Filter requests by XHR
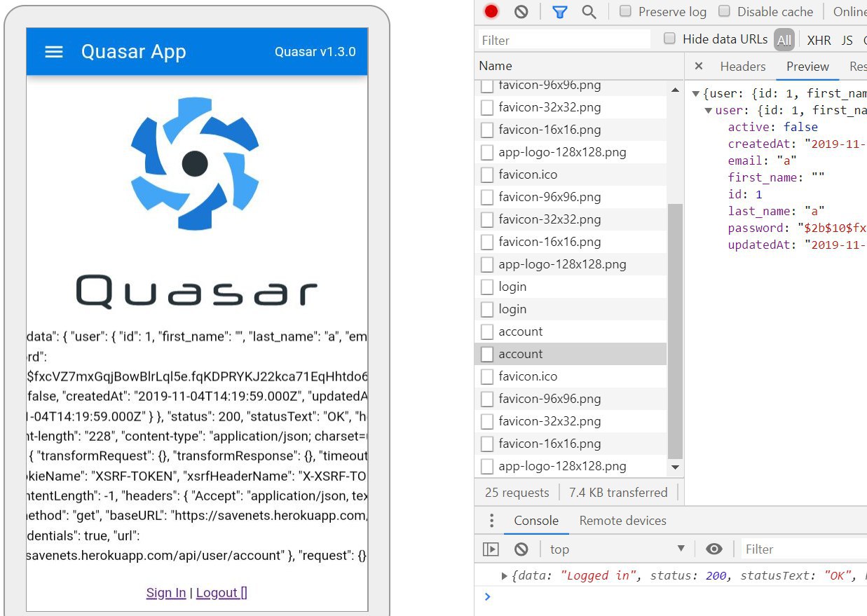The width and height of the screenshot is (867, 616). pos(819,40)
